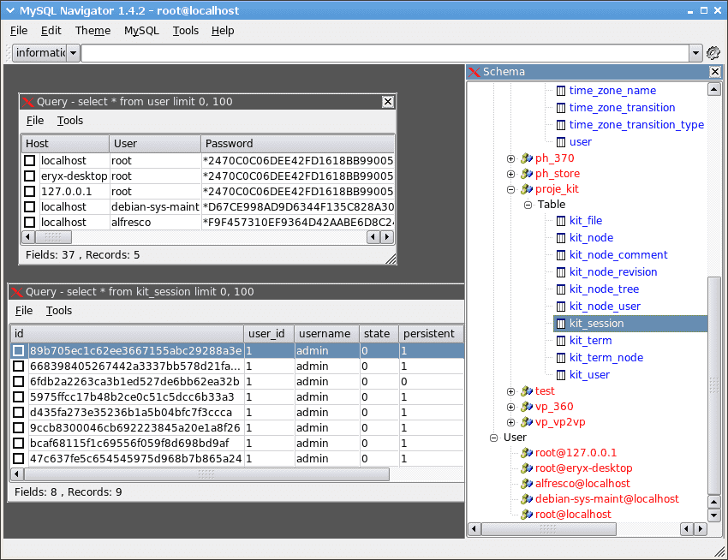Viewport: 728px width, 560px height.
Task: Sort by the username column header
Action: pyautogui.click(x=326, y=334)
